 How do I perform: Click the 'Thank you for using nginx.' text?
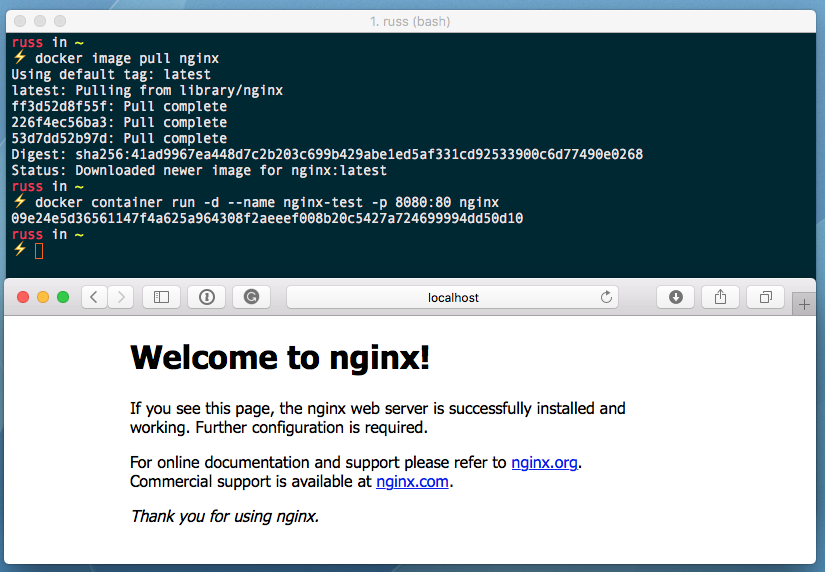[x=225, y=516]
